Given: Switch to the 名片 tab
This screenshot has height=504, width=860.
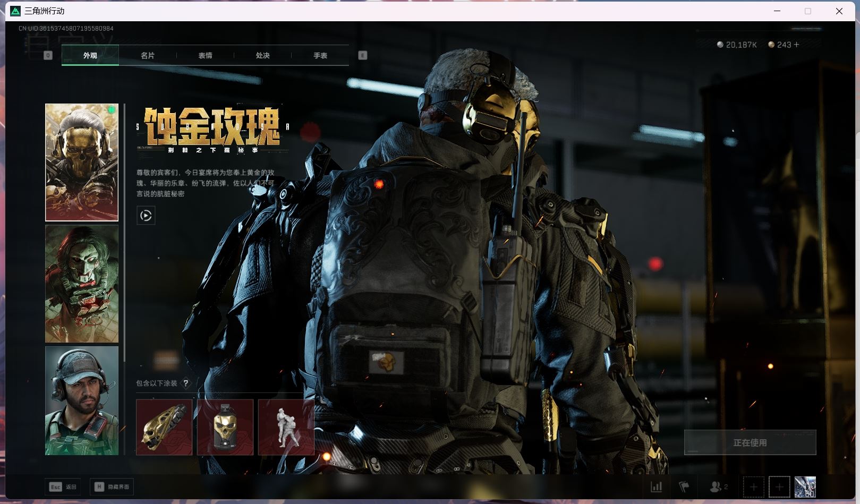Looking at the screenshot, I should click(148, 55).
